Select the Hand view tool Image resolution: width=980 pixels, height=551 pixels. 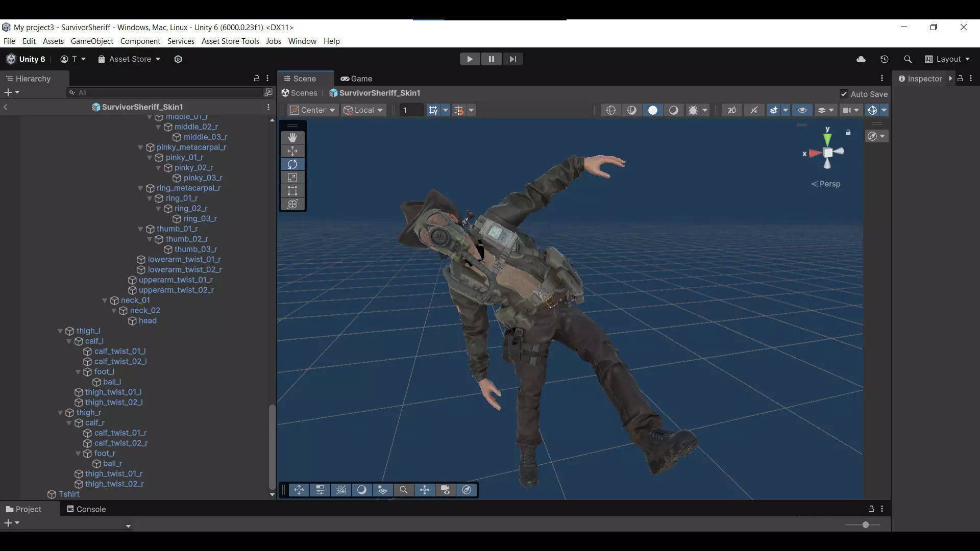(292, 138)
